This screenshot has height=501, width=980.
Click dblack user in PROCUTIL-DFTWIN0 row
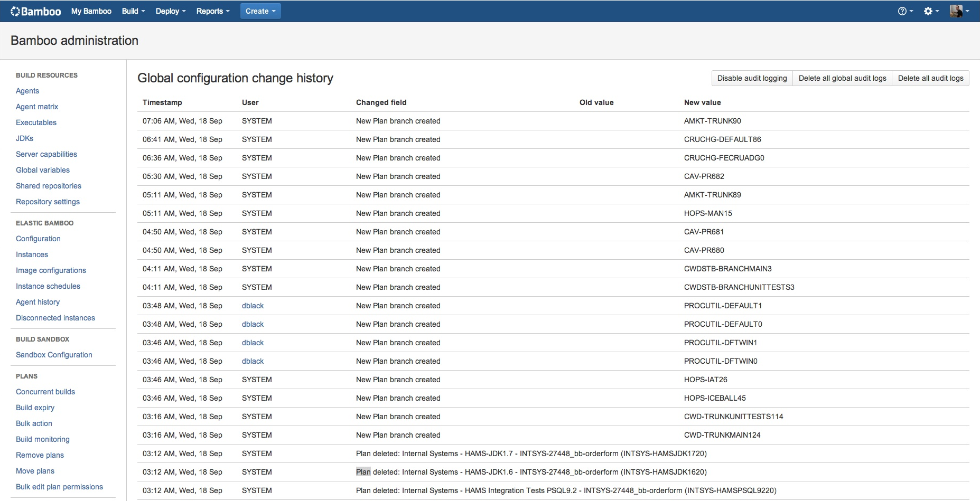(x=253, y=361)
